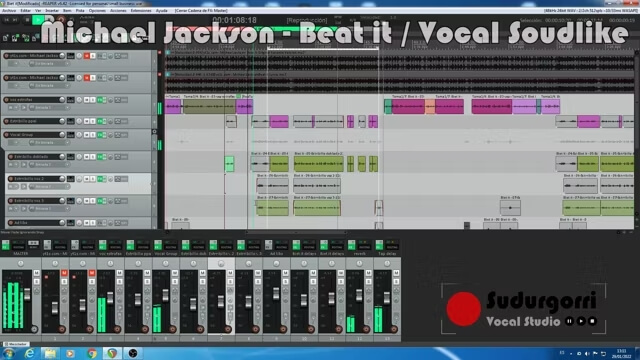Arm record on 'Tap delay' mixer strip bottom
Image resolution: width=640 pixels, height=360 pixels.
[394, 329]
